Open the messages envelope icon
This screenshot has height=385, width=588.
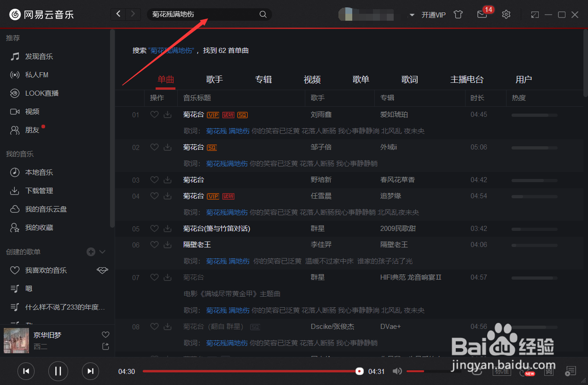point(482,14)
